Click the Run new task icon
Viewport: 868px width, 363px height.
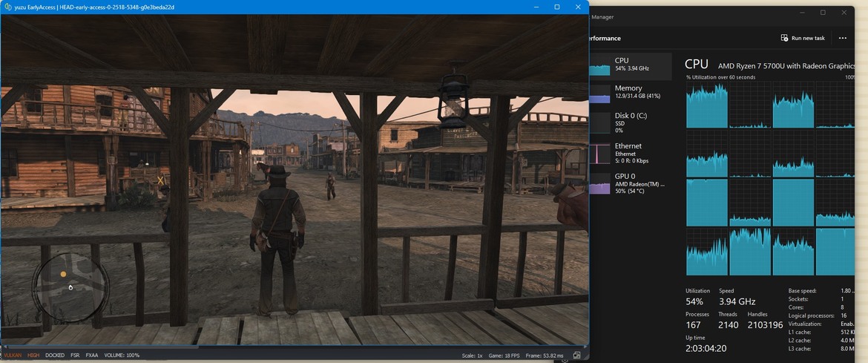784,39
